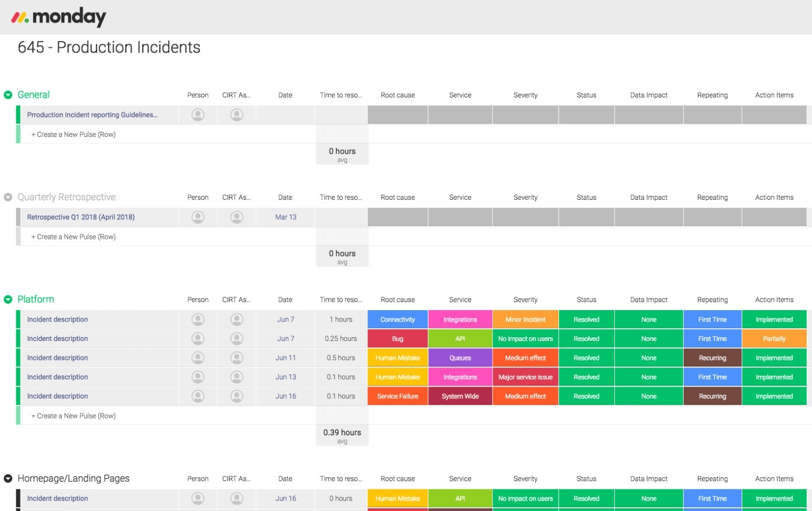Viewport: 812px width, 511px height.
Task: Click Medium effect in Jun 11 row
Action: click(x=526, y=358)
